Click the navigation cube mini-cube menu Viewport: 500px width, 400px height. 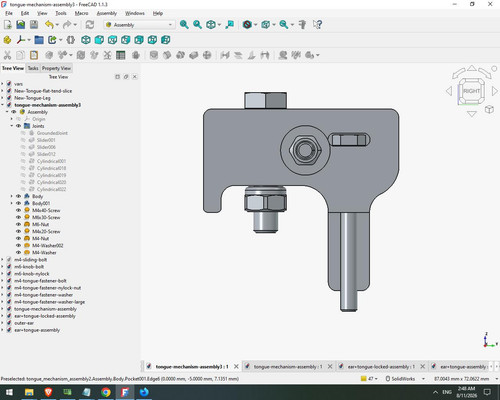click(x=489, y=110)
